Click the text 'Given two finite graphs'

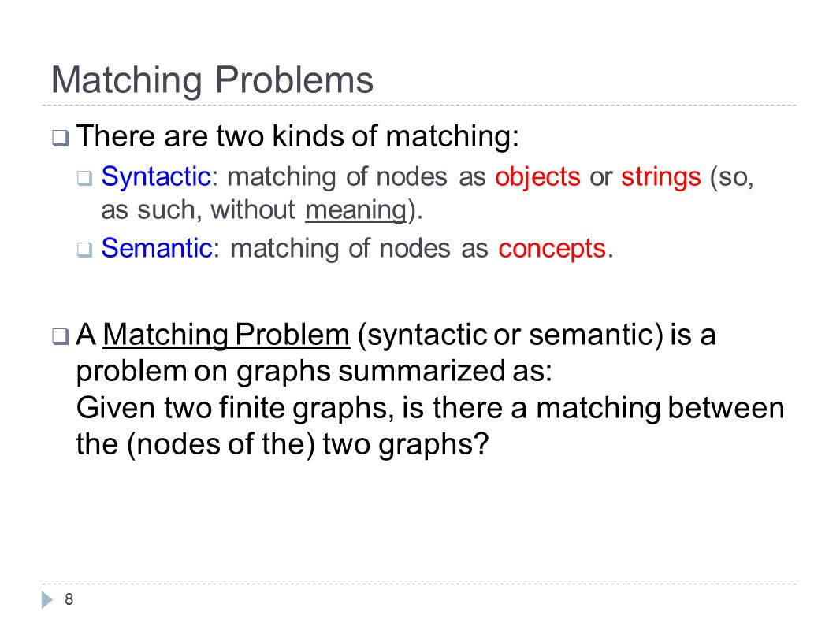232,409
